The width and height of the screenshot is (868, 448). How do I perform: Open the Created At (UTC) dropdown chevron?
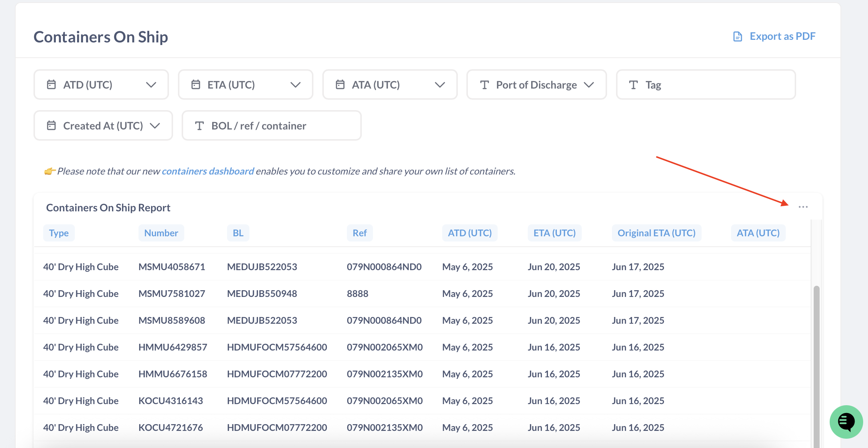(155, 126)
